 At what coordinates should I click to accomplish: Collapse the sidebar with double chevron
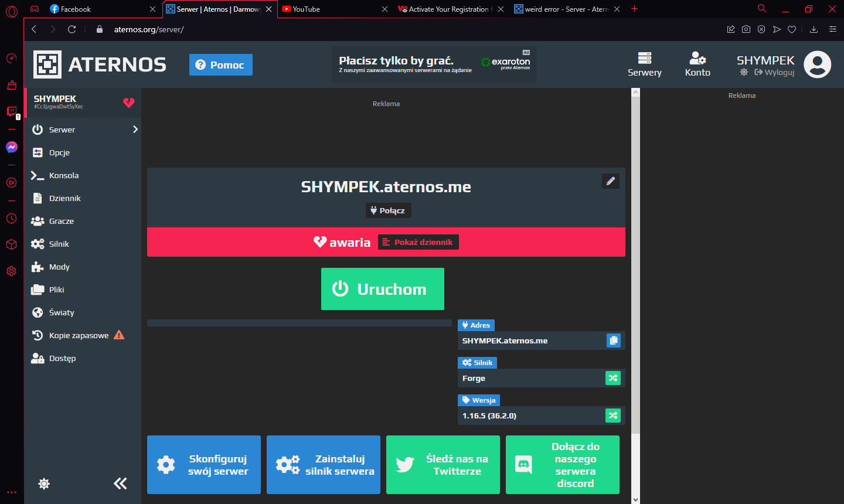120,483
